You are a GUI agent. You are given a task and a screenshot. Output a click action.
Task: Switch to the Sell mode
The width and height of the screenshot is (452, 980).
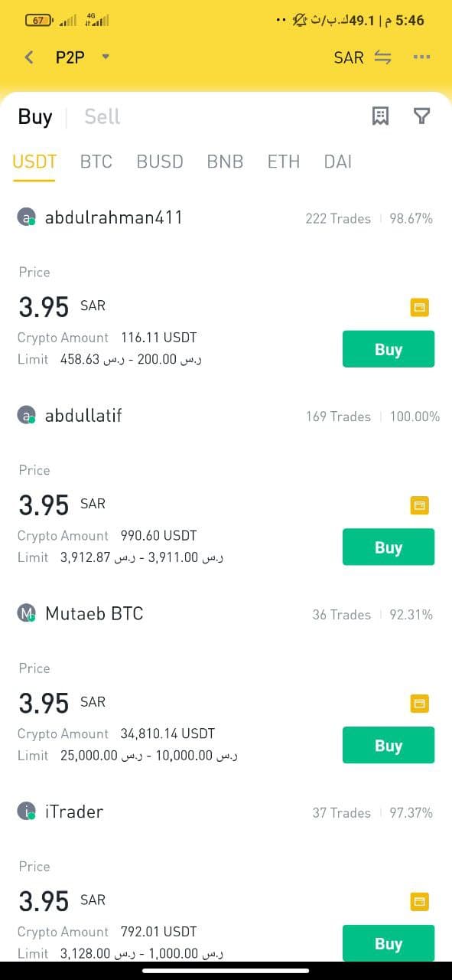(x=102, y=116)
